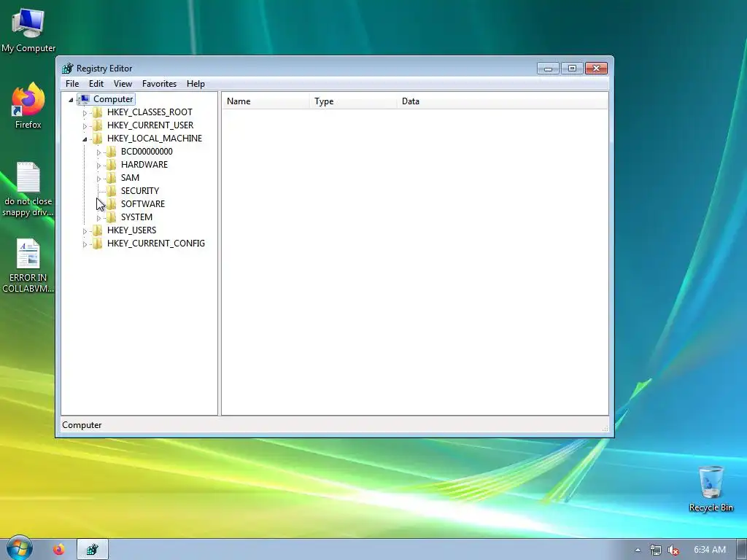Viewport: 747px width, 560px height.
Task: Click the SAM folder icon
Action: 112,178
